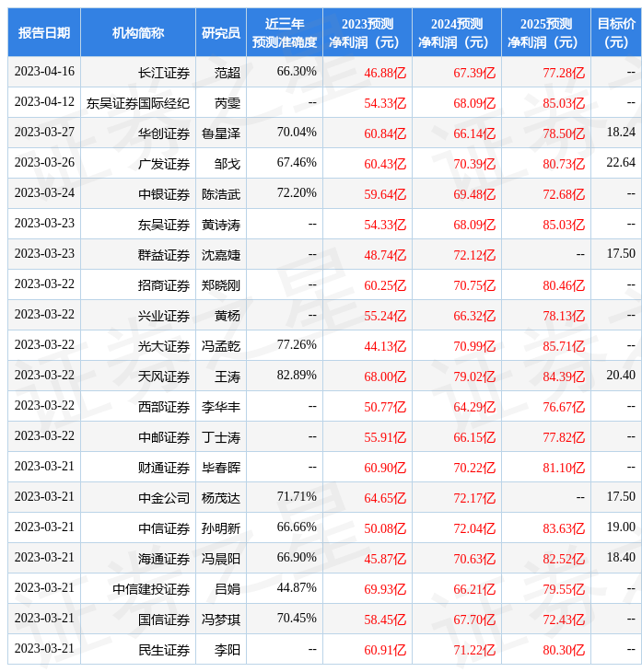Click the target price 19.00
Viewport: 642px width, 672px height.
click(x=621, y=527)
